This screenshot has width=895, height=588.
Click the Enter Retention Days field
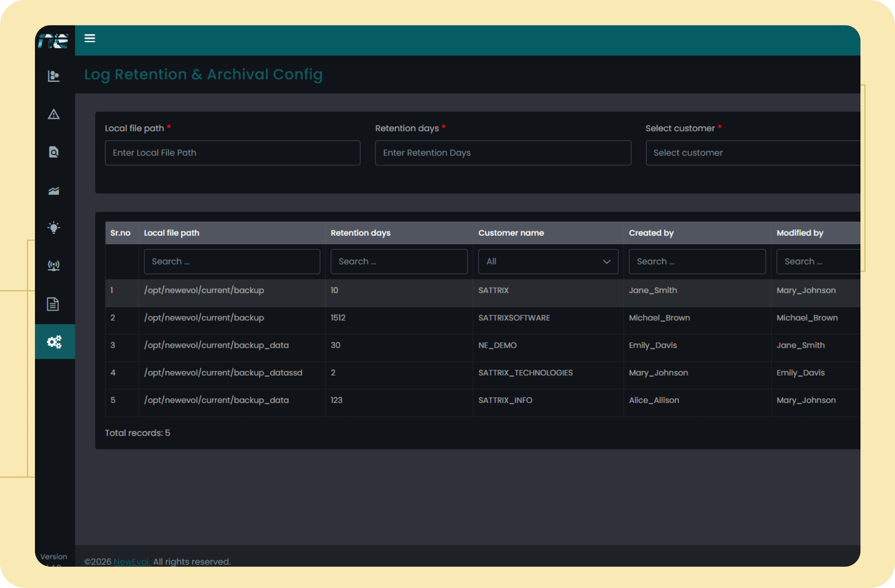tap(502, 153)
